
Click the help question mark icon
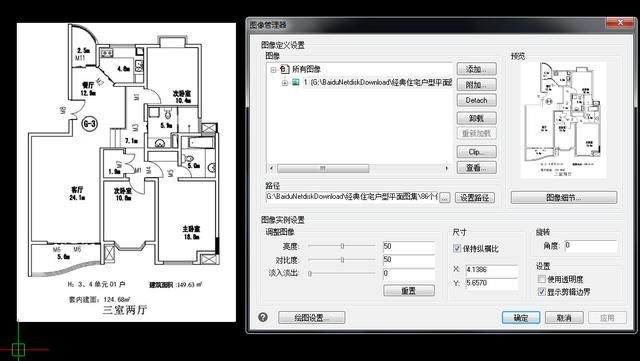tap(263, 317)
